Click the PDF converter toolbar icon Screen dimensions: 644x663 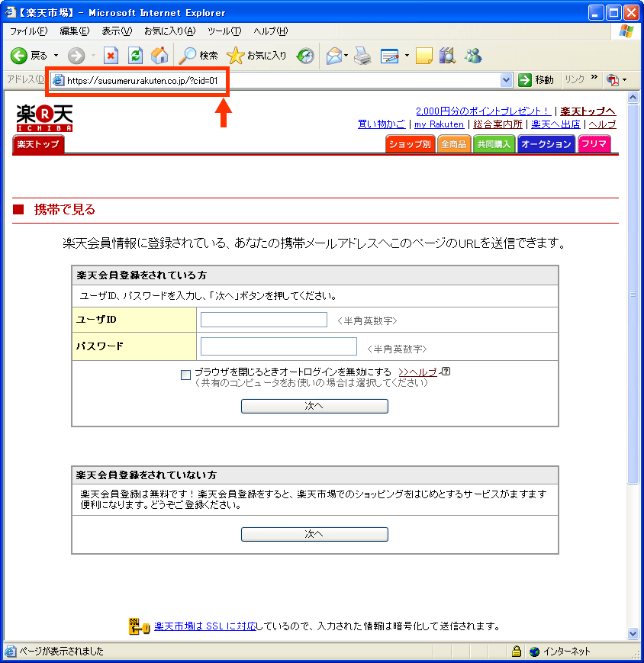click(x=612, y=79)
